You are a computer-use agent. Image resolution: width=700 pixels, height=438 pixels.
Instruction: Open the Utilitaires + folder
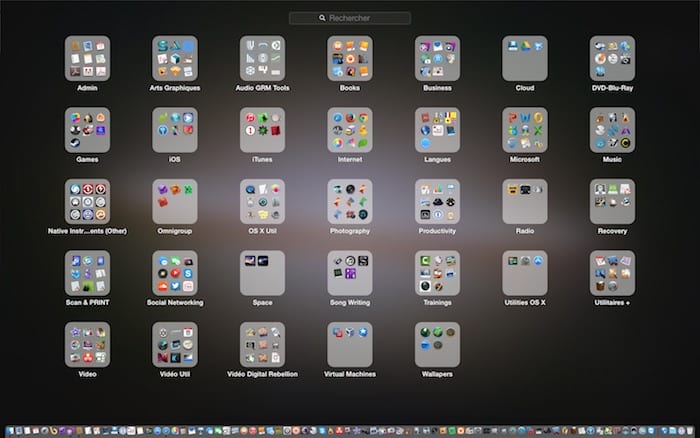tap(612, 273)
